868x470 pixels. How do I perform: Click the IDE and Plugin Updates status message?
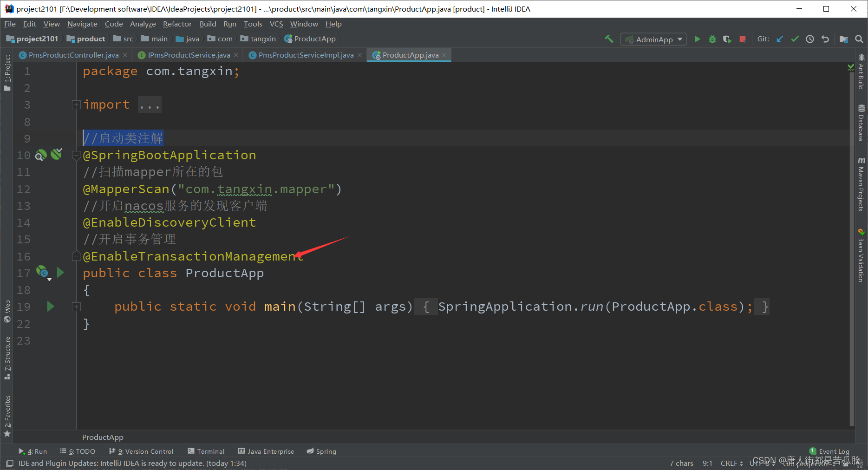point(132,463)
